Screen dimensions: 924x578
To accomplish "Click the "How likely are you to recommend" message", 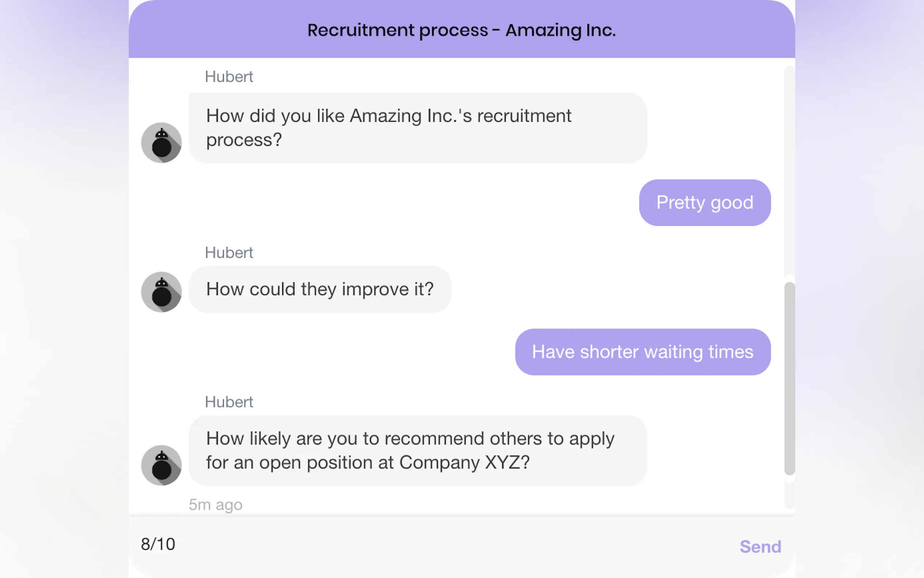I will (418, 451).
